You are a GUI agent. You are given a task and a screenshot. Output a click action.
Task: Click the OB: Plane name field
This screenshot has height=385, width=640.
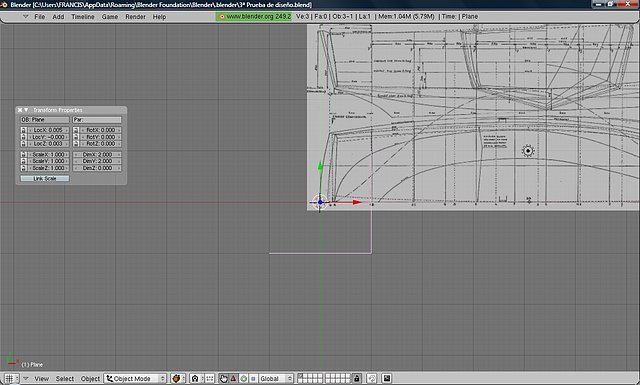[45, 120]
